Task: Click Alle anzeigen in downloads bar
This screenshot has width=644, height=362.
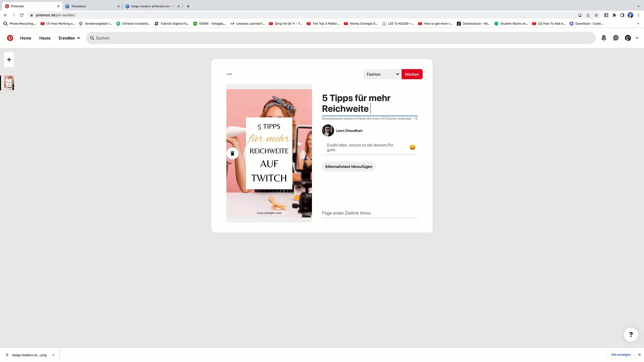Action: pyautogui.click(x=621, y=355)
